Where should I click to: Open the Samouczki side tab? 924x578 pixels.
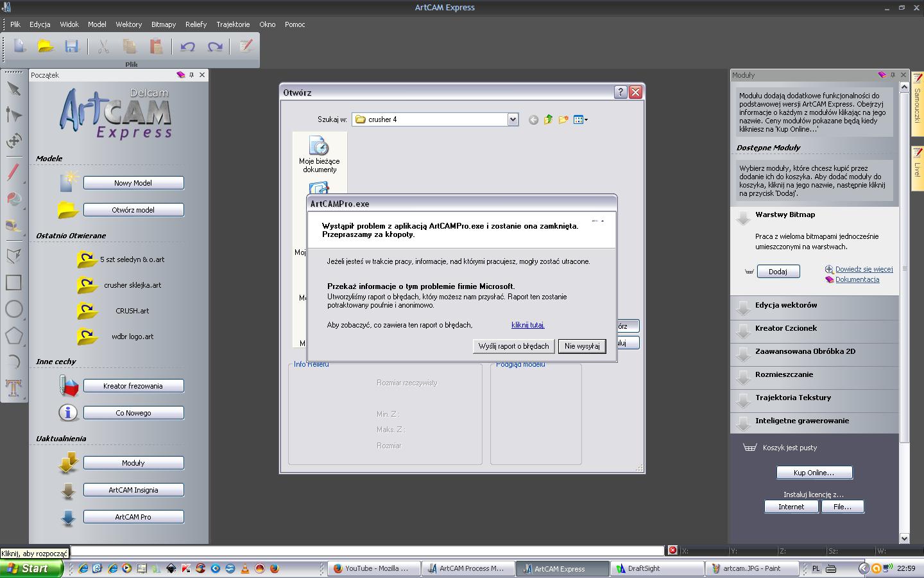click(917, 103)
